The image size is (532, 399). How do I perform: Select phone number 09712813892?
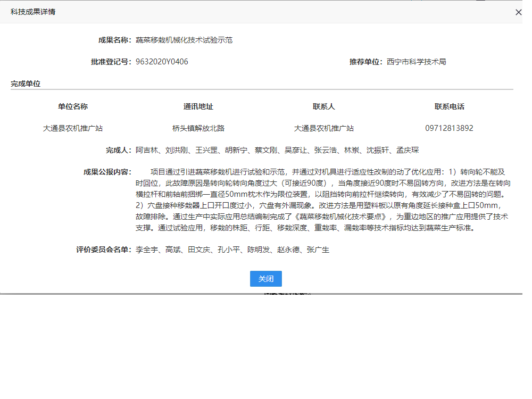point(450,128)
